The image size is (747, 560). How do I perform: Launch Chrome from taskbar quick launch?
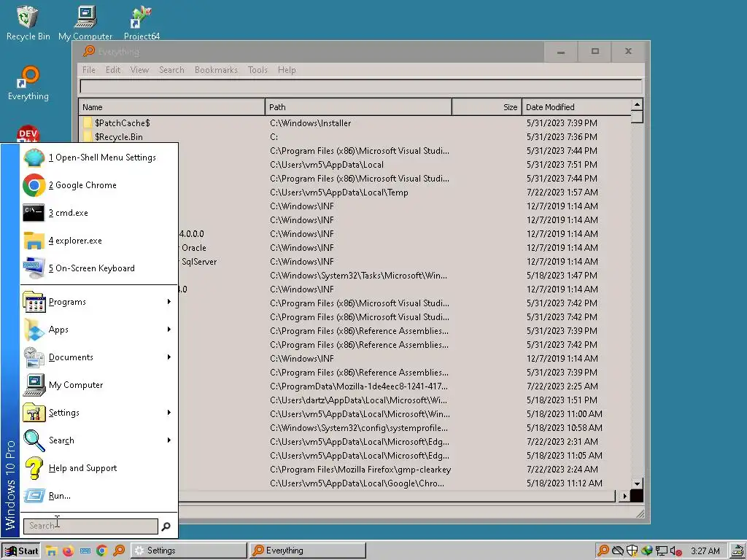101,551
